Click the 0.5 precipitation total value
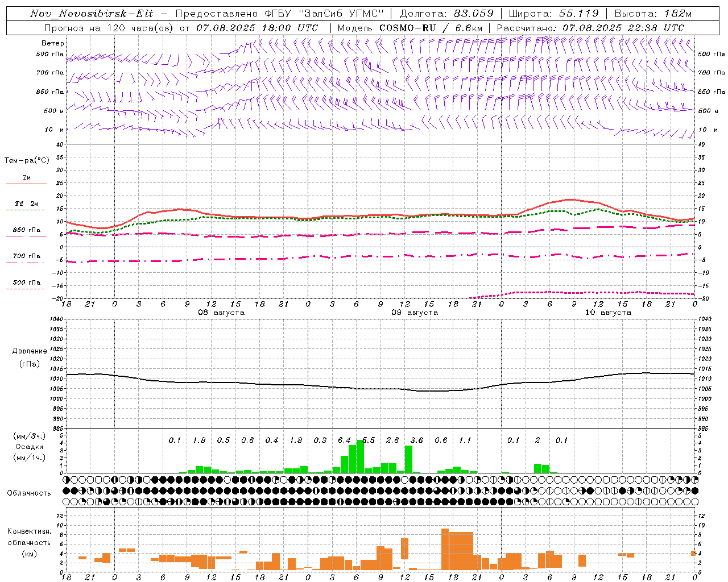The height and width of the screenshot is (582, 728). click(x=224, y=440)
